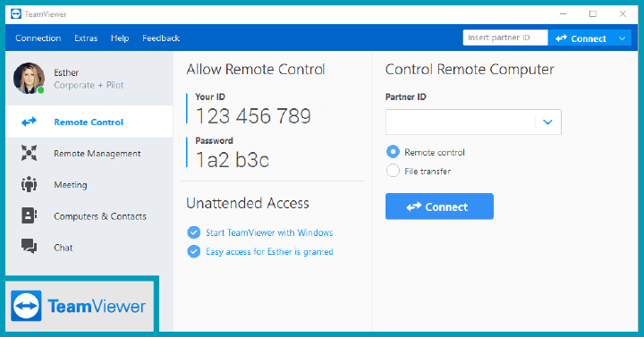Maximize the TeamViewer window

pos(593,14)
